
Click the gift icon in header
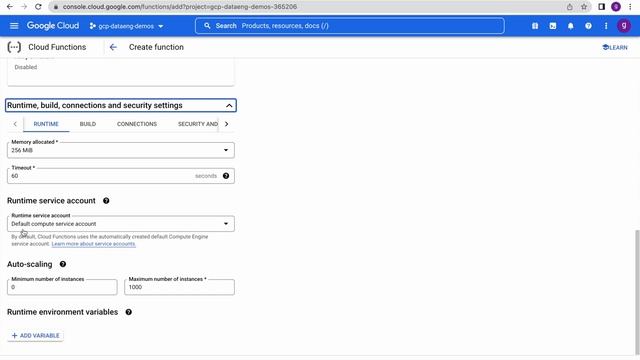(x=535, y=26)
